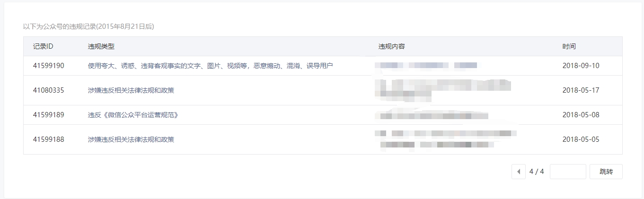
Task: Select record ID 41599189
Action: coord(49,115)
